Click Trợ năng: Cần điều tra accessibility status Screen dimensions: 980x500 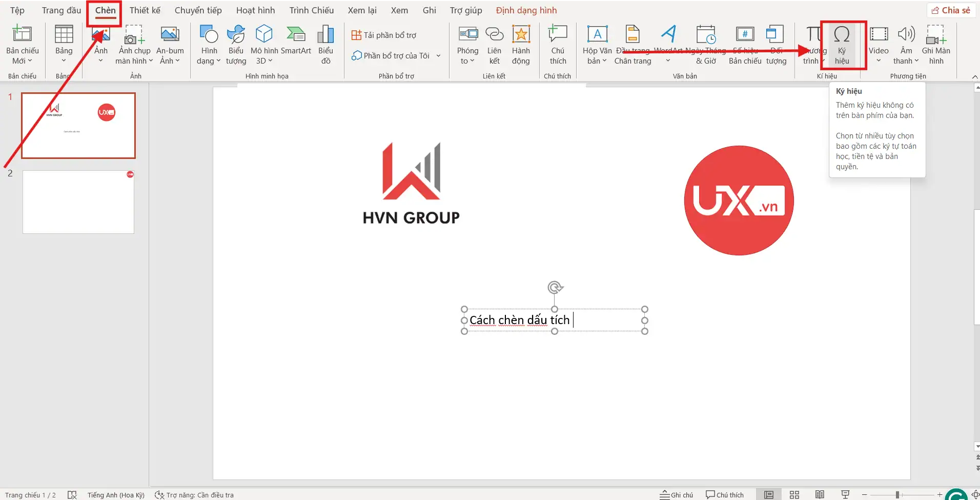pos(194,495)
